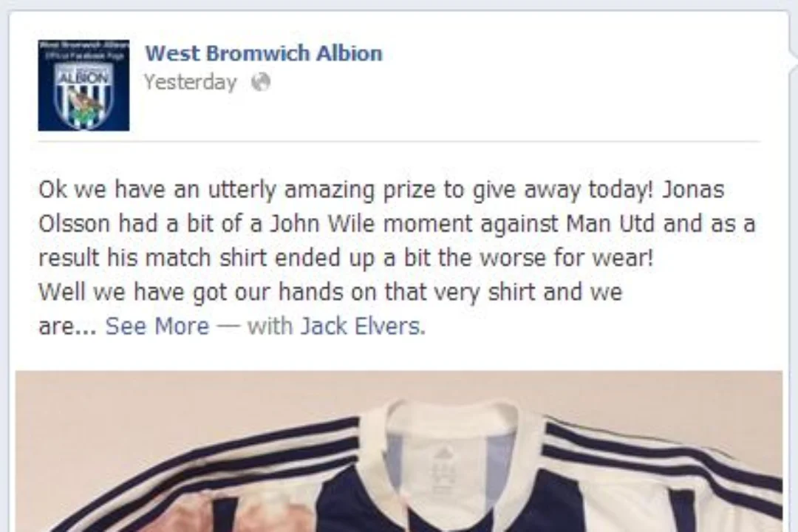Click the with text before Jack Elvers
Viewport: 798px width, 532px height.
click(270, 326)
